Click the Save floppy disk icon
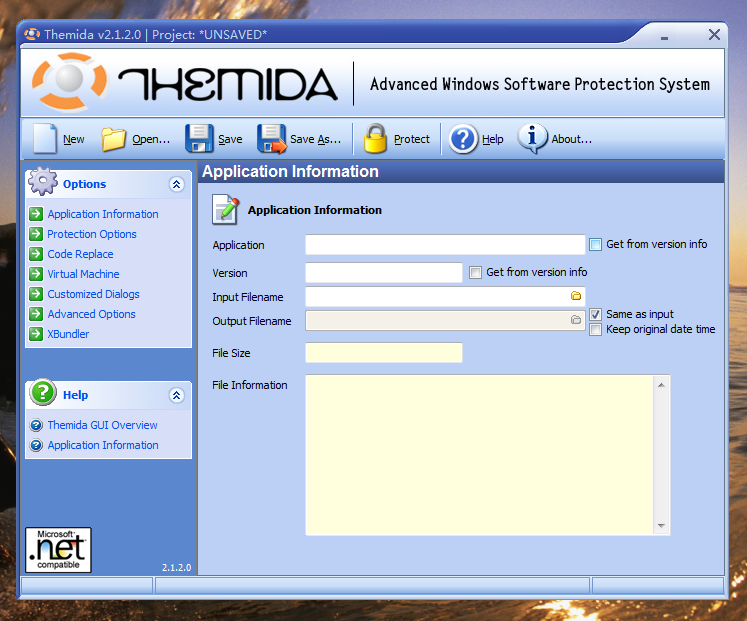 [199, 139]
